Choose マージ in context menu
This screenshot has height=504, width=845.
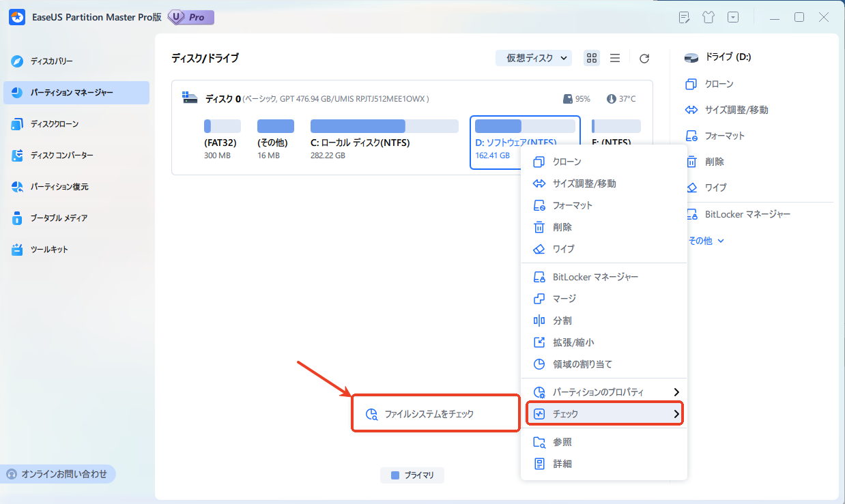pyautogui.click(x=604, y=299)
